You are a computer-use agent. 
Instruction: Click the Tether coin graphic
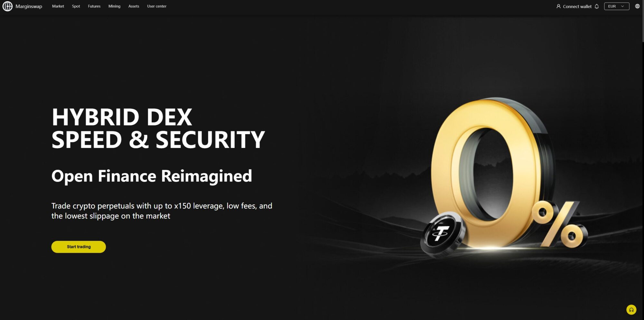442,234
